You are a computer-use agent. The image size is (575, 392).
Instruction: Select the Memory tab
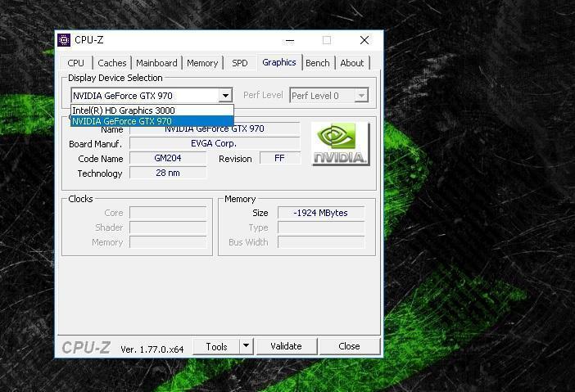tap(202, 63)
